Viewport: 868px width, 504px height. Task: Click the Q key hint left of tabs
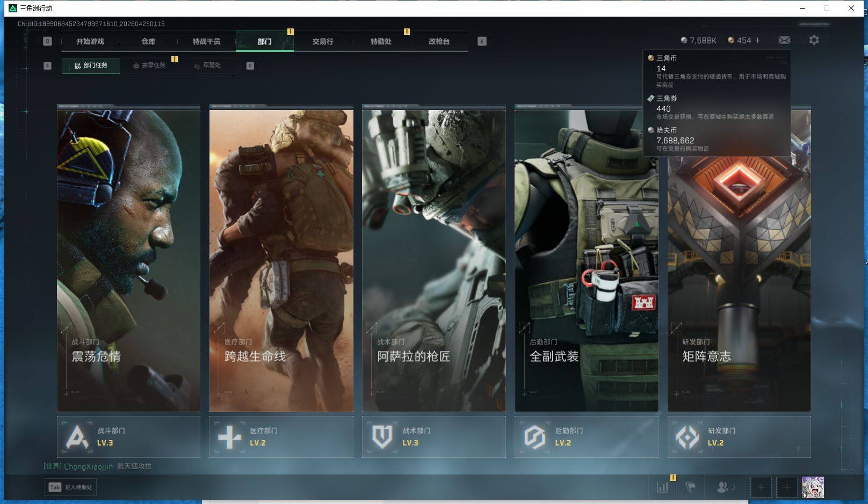tap(47, 41)
